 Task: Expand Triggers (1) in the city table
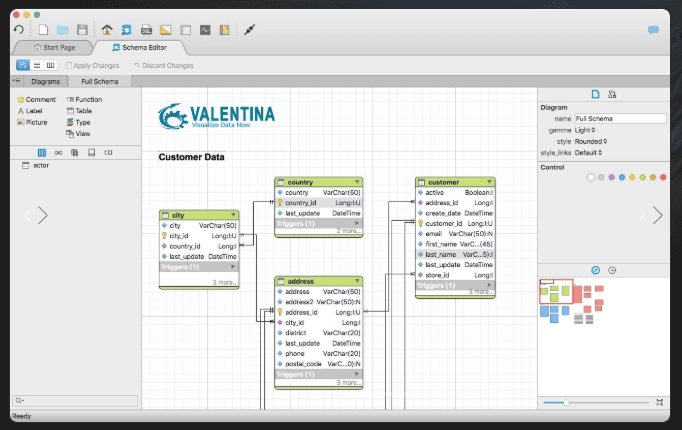tap(233, 267)
